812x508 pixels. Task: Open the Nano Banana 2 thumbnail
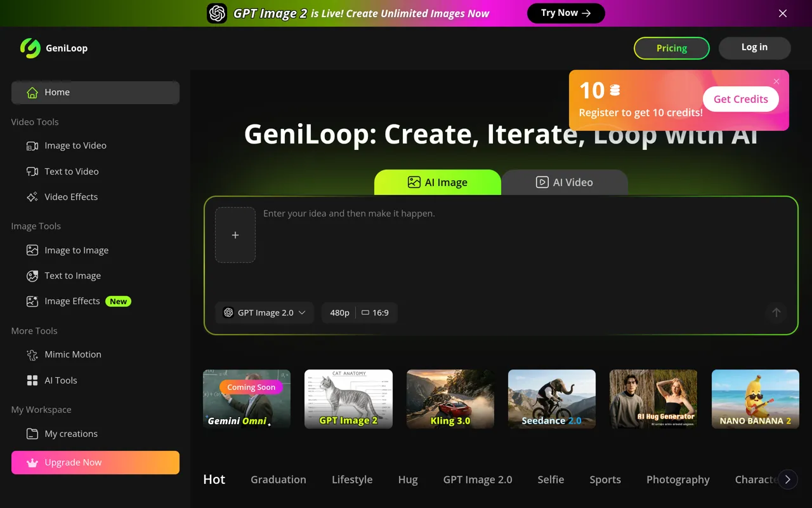pyautogui.click(x=756, y=399)
